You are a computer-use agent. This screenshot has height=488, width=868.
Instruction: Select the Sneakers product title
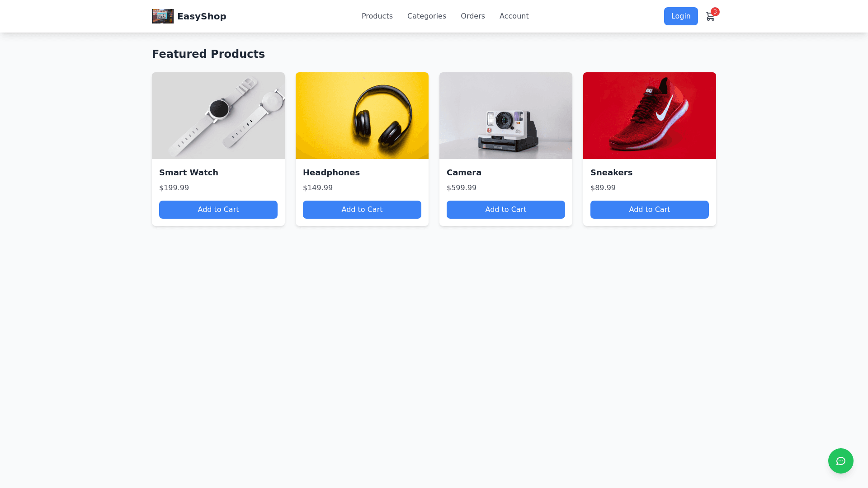click(x=611, y=173)
